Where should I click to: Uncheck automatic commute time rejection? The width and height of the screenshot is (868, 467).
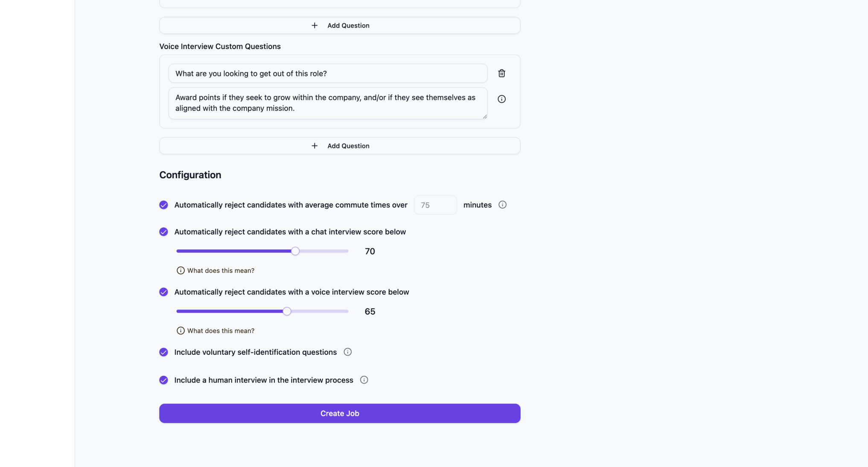(163, 205)
